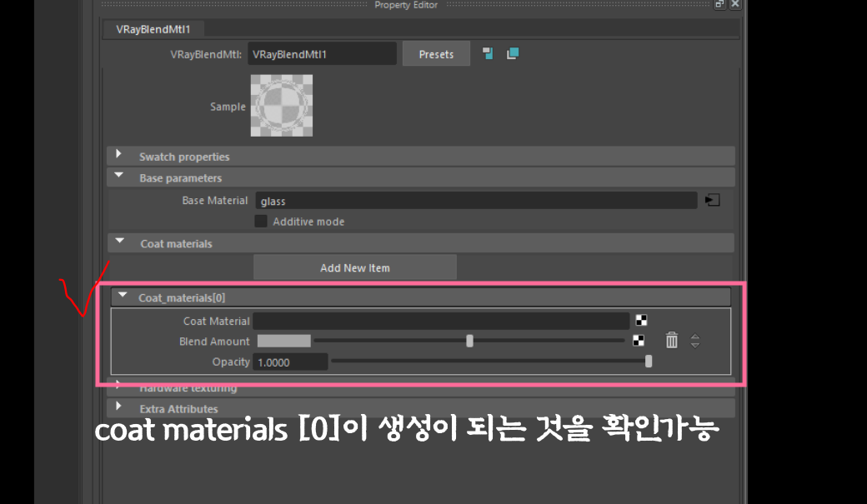
Task: Click the "Coat Material" label
Action: tap(217, 321)
